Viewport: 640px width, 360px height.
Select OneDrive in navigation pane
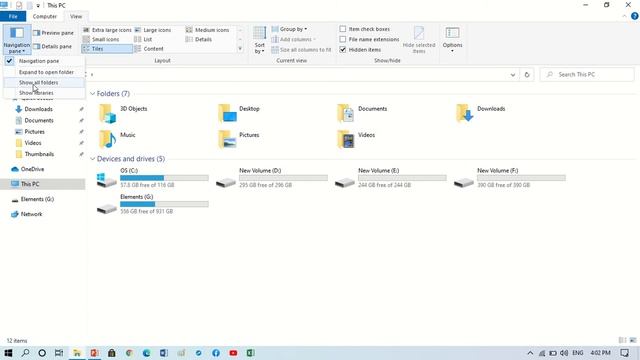point(32,169)
